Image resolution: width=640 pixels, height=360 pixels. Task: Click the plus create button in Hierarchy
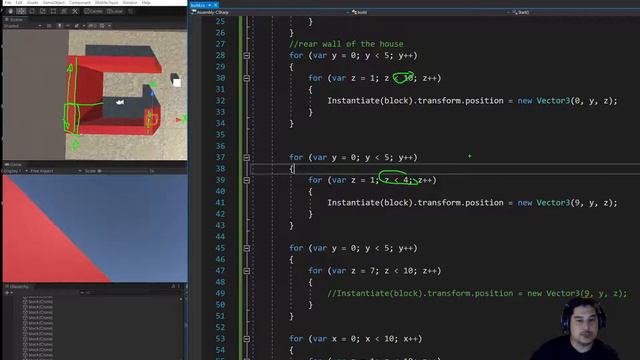7,293
